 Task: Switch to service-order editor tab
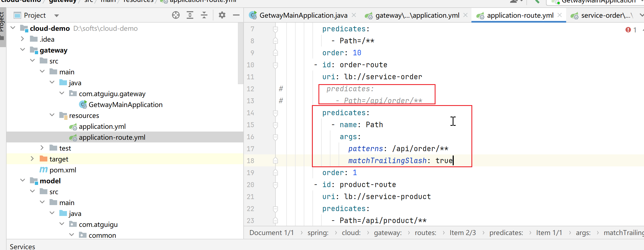(606, 15)
